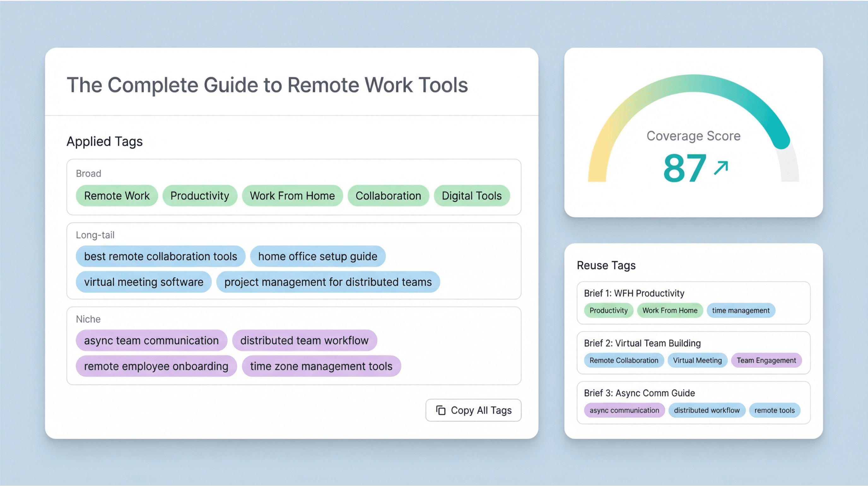Select the Remote Work broad tag
The height and width of the screenshot is (486, 868).
[x=117, y=195]
